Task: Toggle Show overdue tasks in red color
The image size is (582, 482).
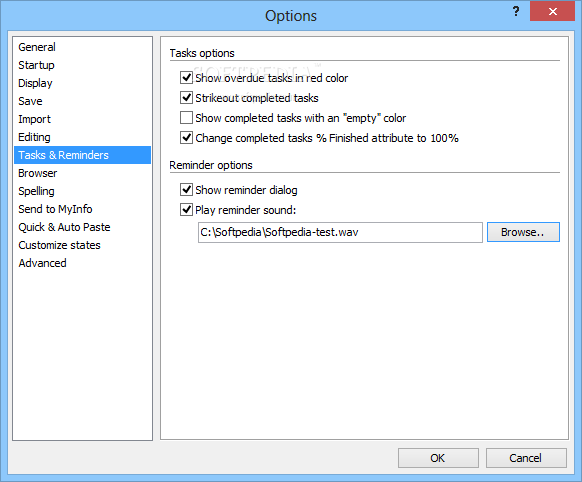Action: click(186, 78)
